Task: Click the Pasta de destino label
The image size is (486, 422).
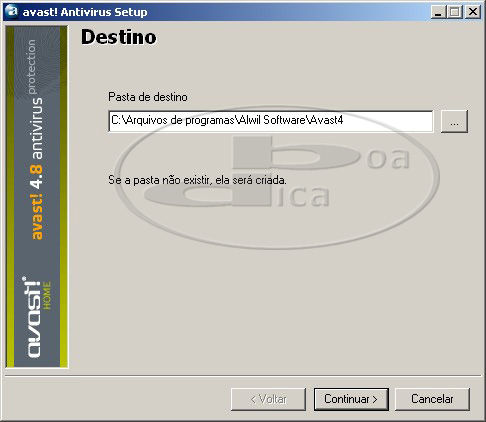Action: (x=148, y=97)
